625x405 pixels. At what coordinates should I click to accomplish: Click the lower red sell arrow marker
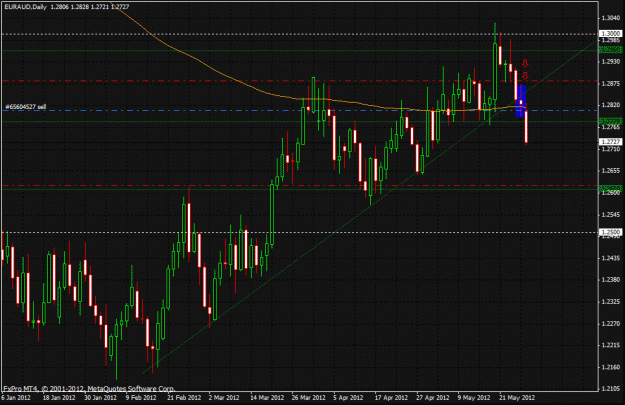click(525, 75)
